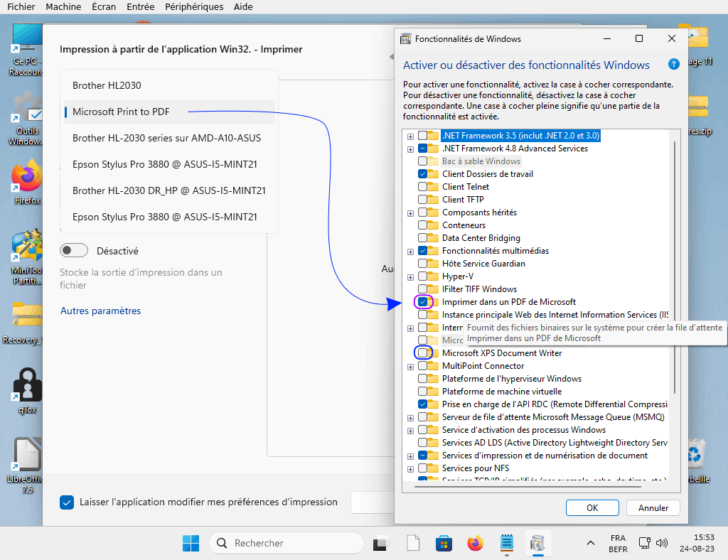Expand the Services pour NFS node
The image size is (728, 560).
pos(410,469)
